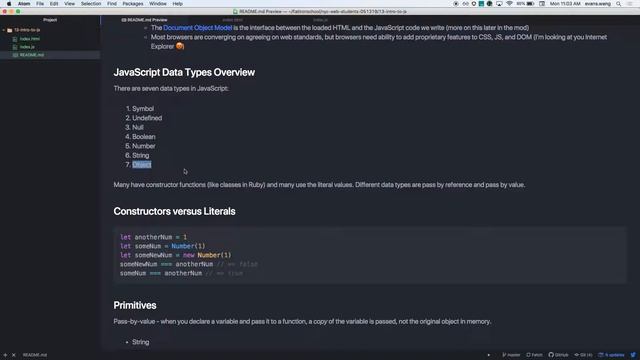
Task: Click String in the numbered list
Action: tap(140, 156)
